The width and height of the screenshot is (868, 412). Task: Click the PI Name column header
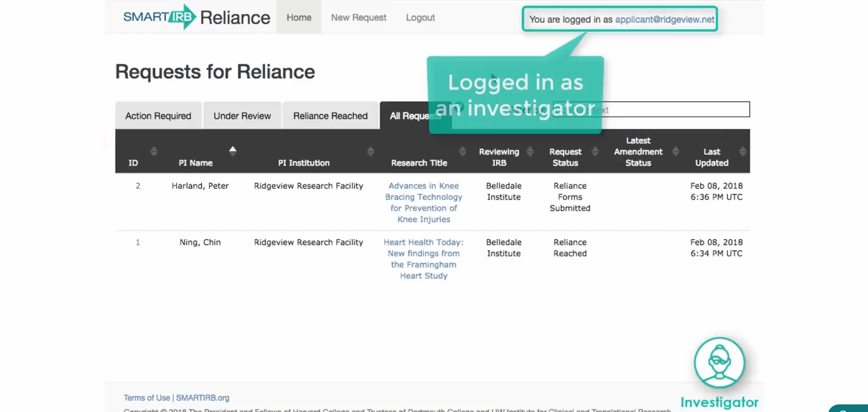click(196, 162)
